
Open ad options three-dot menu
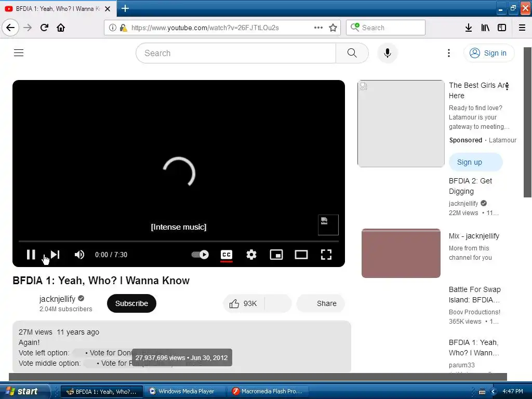(507, 86)
